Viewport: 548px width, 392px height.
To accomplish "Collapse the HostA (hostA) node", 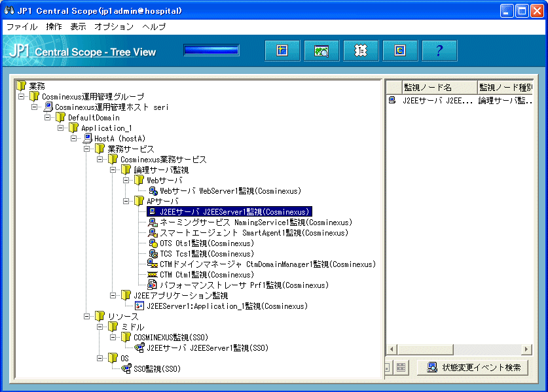I will click(x=74, y=138).
